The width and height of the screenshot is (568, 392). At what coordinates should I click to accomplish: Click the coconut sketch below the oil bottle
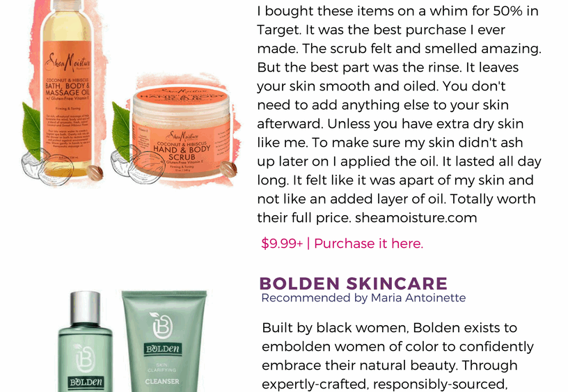(x=47, y=167)
